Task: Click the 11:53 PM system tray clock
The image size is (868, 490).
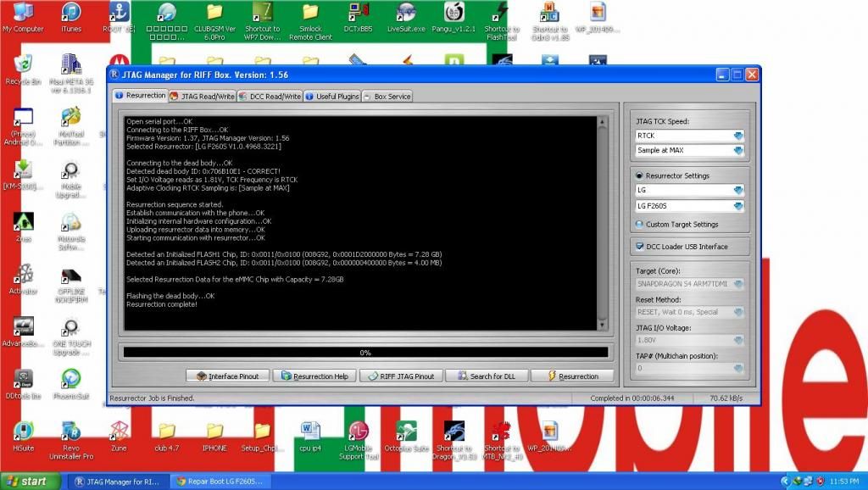Action: point(844,482)
